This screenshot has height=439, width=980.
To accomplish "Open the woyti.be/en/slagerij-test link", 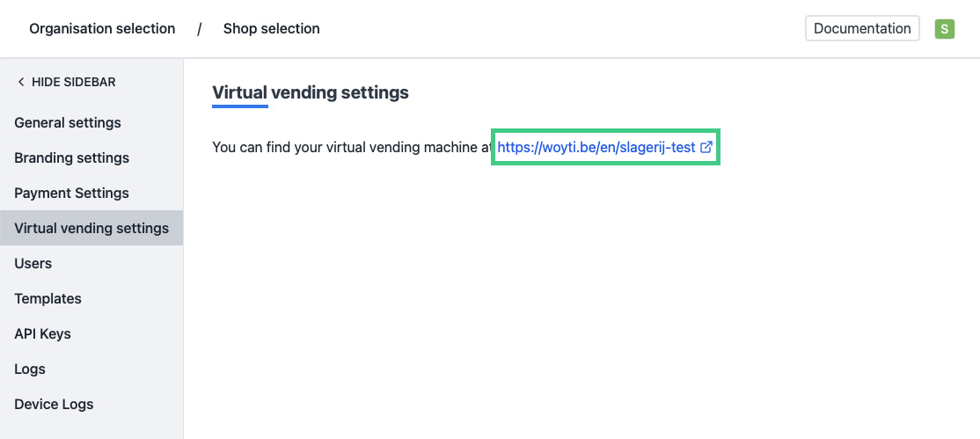I will pos(596,148).
